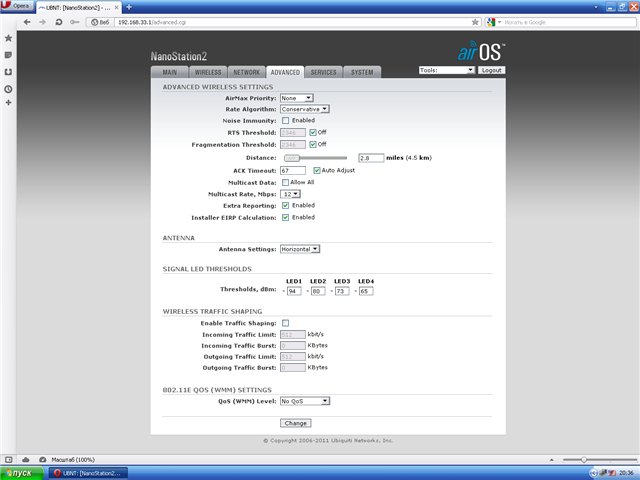
Task: Open the Opera main menu button
Action: click(17, 6)
